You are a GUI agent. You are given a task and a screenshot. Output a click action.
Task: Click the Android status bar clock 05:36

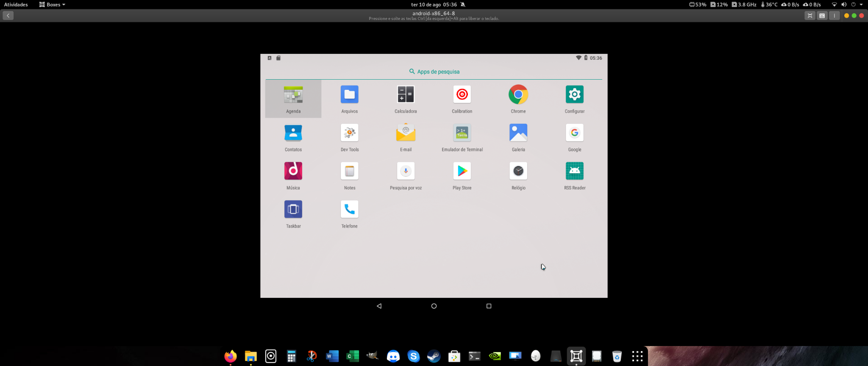tap(596, 58)
